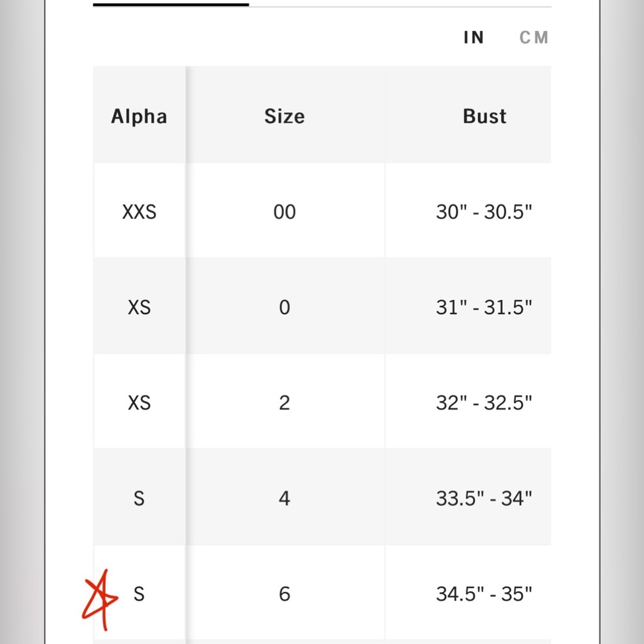
Task: Click the Size column header
Action: 284,117
